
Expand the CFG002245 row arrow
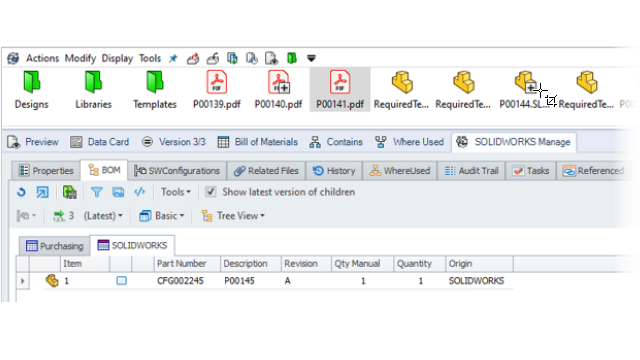[x=23, y=281]
